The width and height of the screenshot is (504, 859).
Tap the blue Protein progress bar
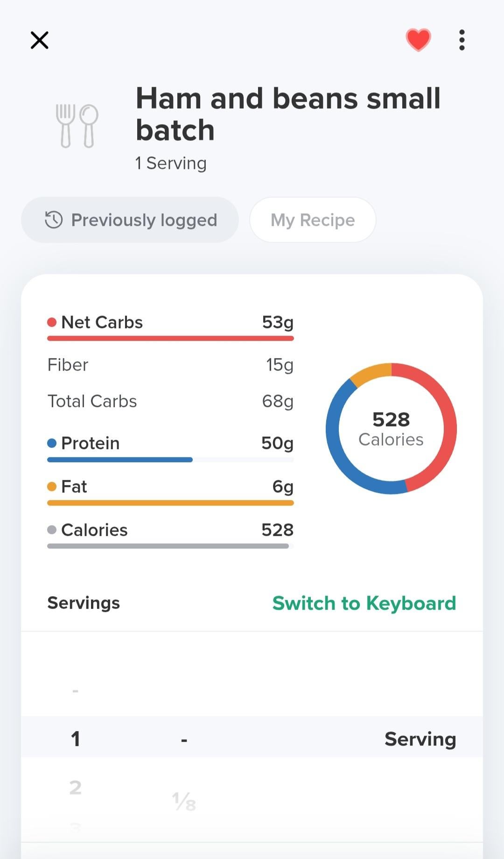(x=120, y=460)
